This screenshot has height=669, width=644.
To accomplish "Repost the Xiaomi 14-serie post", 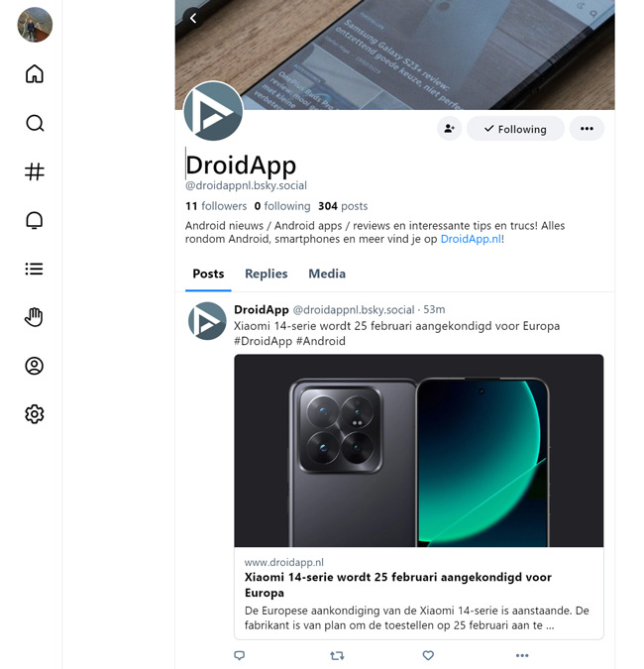I will click(337, 655).
